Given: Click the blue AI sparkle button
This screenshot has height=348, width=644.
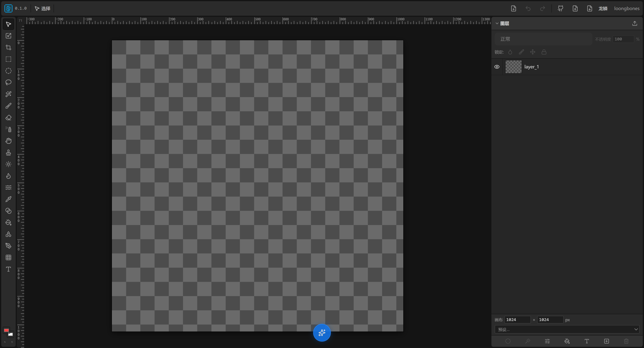Looking at the screenshot, I should tap(322, 333).
